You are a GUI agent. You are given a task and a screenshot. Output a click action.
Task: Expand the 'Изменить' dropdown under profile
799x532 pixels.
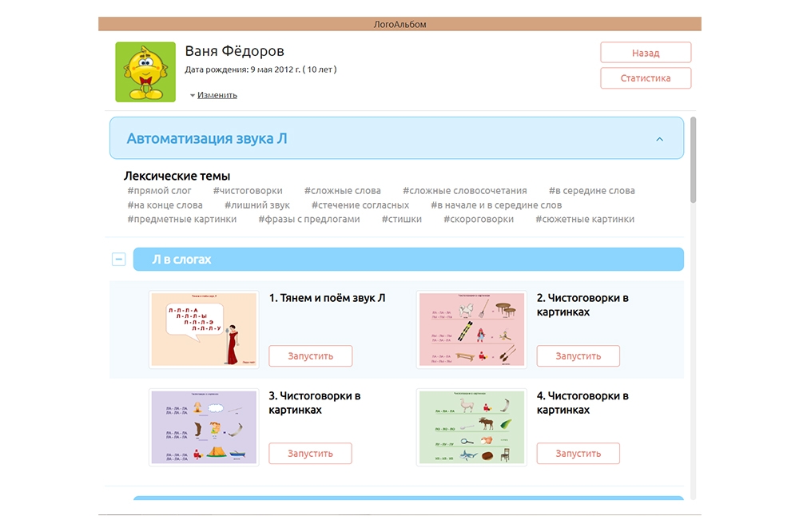point(213,95)
